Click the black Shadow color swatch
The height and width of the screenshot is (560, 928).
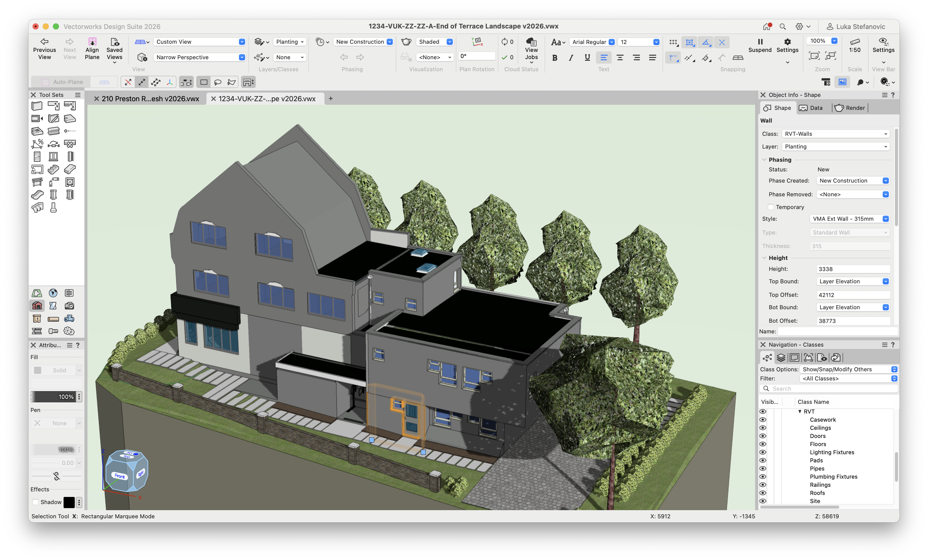coord(69,502)
